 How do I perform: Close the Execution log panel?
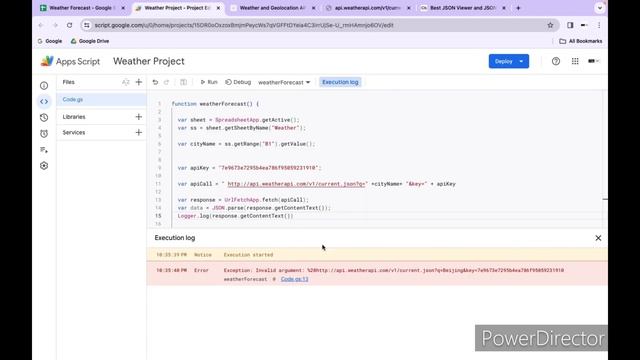tap(598, 238)
